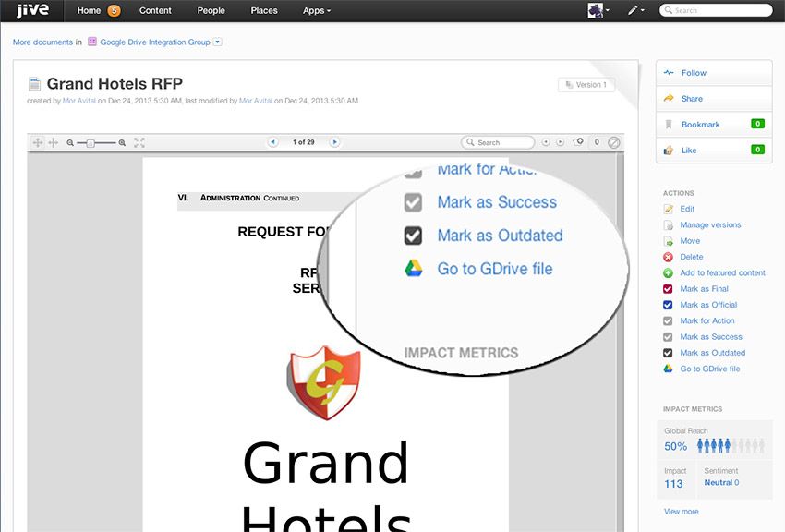Open the People menu
This screenshot has height=532, width=785.
(211, 11)
